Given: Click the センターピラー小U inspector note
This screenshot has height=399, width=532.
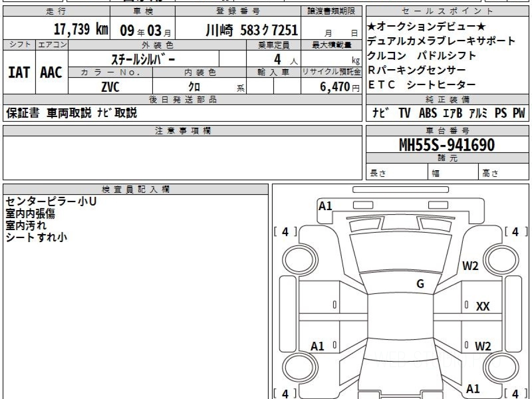Looking at the screenshot, I should coord(51,201).
